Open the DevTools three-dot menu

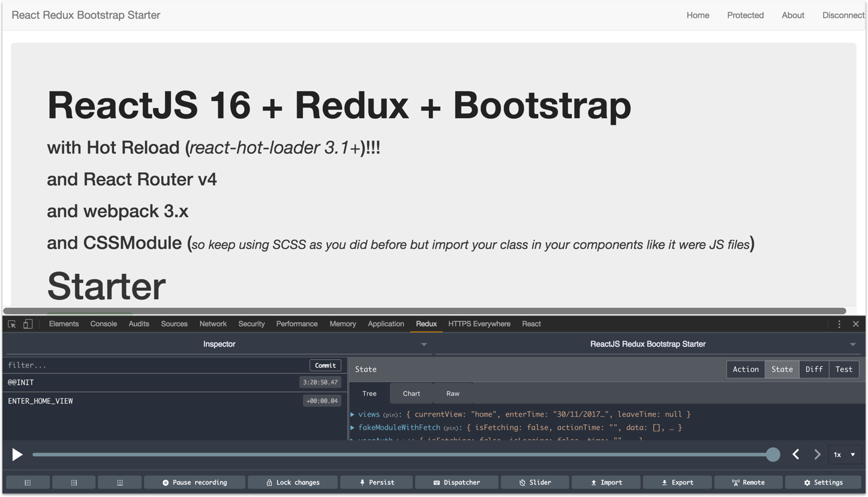pos(839,324)
